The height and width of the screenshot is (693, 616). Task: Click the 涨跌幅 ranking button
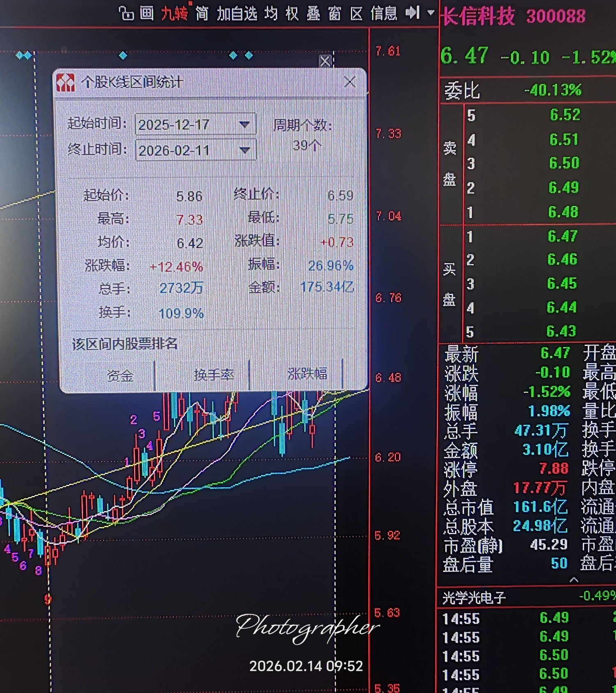click(x=307, y=374)
